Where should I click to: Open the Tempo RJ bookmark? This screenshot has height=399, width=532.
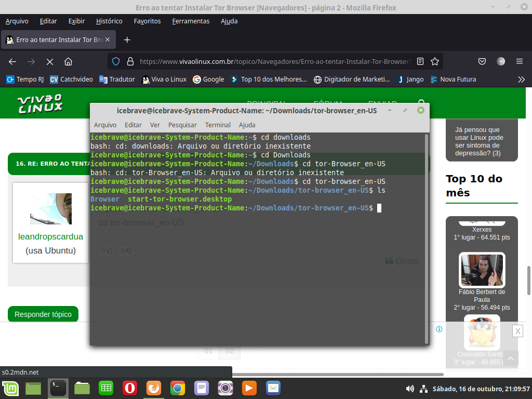click(25, 79)
